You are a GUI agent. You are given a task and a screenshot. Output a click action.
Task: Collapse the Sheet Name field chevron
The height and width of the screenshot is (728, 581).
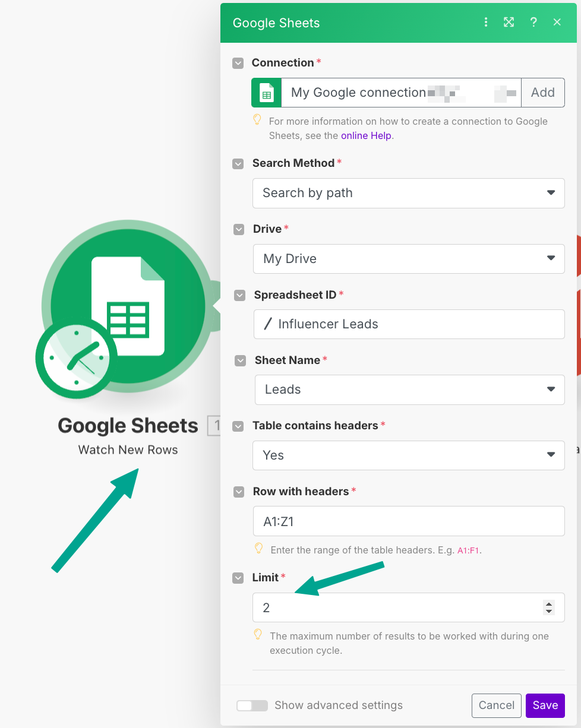[240, 360]
